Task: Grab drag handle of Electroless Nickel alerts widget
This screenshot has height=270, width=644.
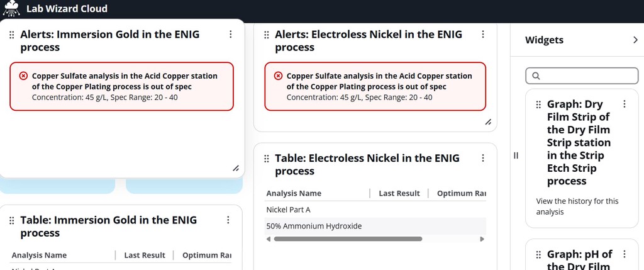Action: pyautogui.click(x=267, y=35)
